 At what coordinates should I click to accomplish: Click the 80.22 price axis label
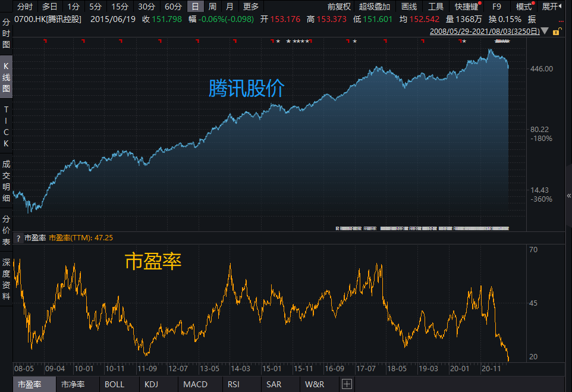pos(539,130)
